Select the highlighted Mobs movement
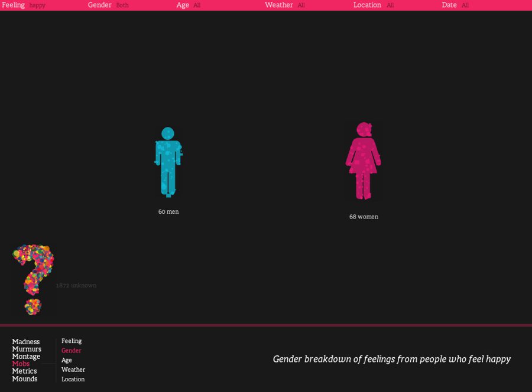 (x=21, y=364)
